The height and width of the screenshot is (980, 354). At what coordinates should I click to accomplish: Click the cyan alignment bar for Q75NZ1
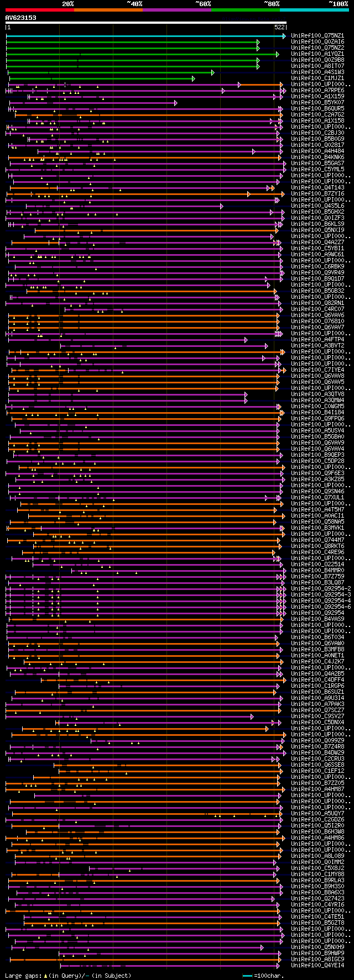tap(146, 36)
